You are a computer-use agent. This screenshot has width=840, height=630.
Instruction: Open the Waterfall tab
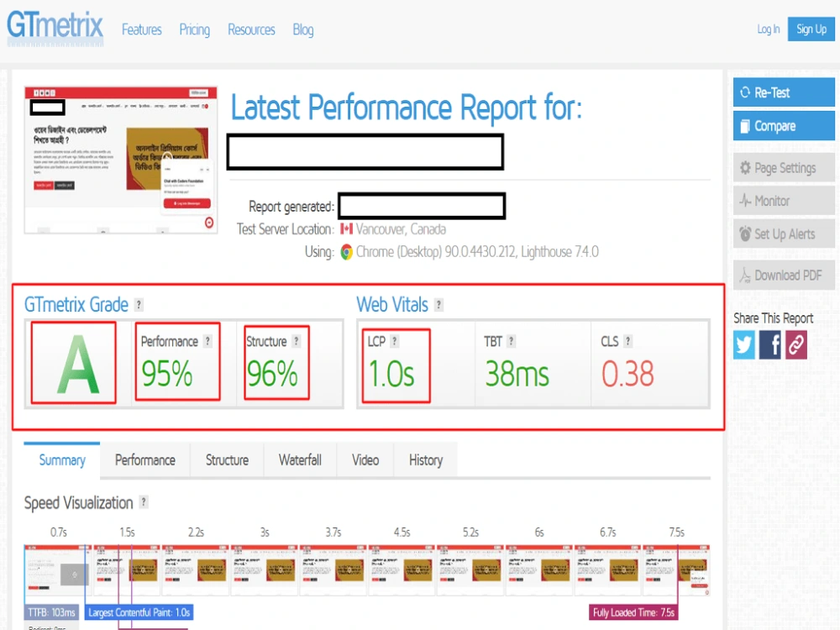(x=300, y=460)
